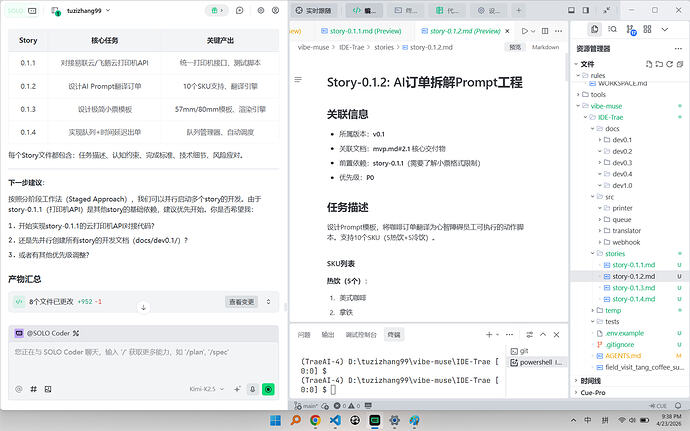Click the new chat icon in SOLO header
Image resolution: width=690 pixels, height=431 pixels.
[x=239, y=11]
